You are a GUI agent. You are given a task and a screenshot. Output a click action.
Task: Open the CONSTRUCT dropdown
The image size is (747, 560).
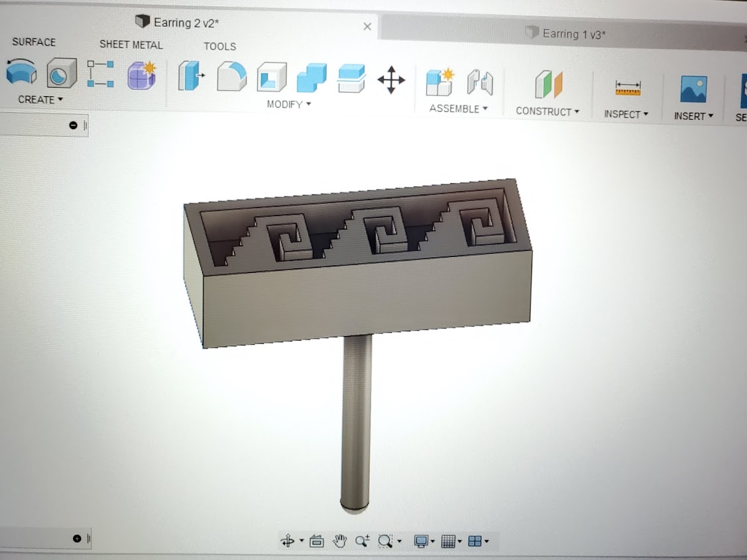[547, 111]
